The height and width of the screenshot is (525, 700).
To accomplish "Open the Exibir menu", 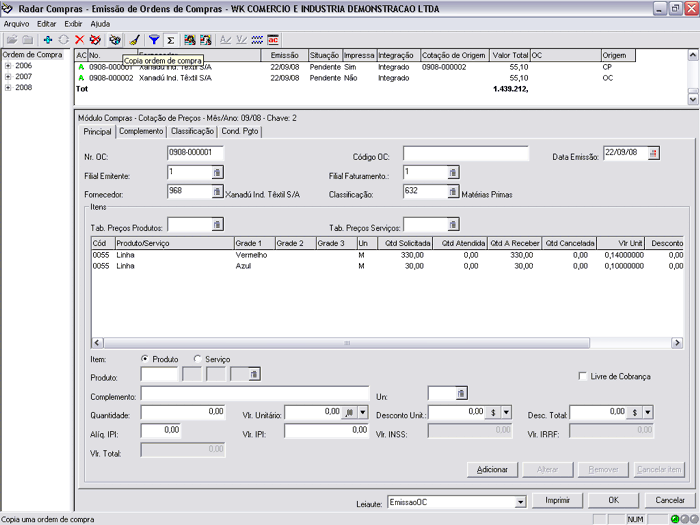I will pos(73,23).
